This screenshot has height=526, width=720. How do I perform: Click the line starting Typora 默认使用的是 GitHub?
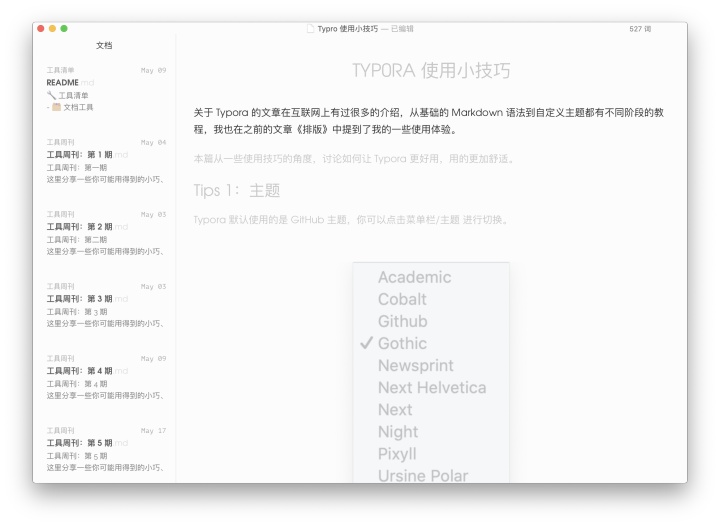click(x=351, y=220)
